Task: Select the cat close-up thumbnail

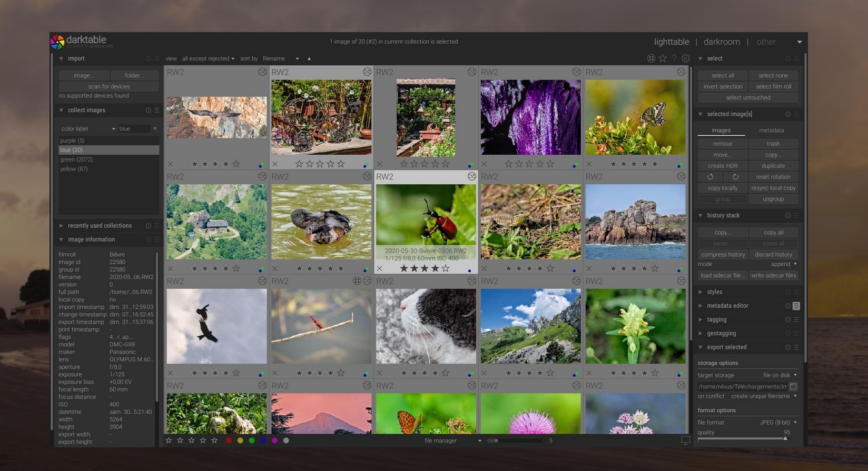Action: (x=426, y=326)
